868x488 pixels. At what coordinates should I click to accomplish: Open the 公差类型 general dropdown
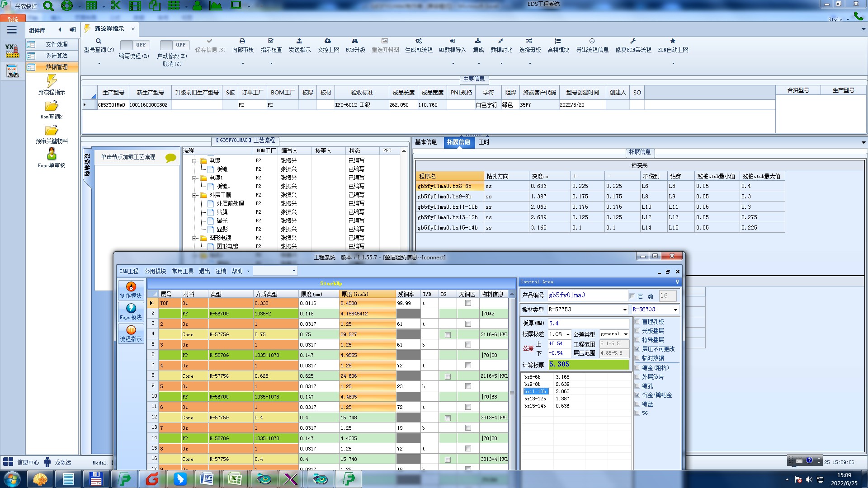pyautogui.click(x=626, y=334)
